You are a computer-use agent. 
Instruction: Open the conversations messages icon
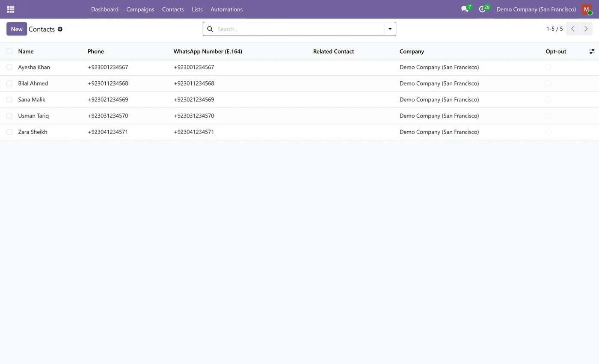coord(465,9)
